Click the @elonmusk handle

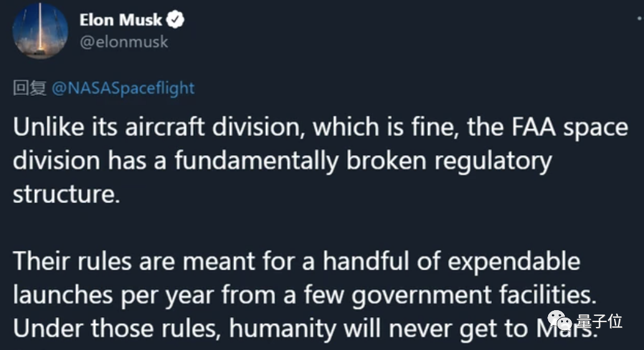[123, 42]
